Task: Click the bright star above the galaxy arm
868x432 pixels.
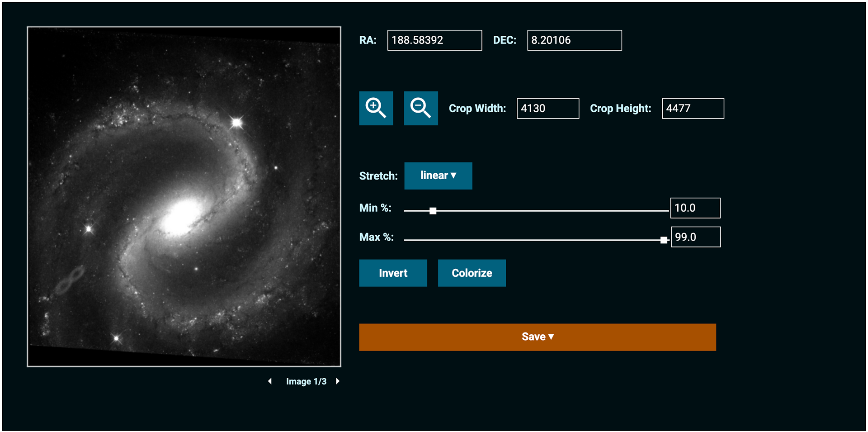Action: 236,122
